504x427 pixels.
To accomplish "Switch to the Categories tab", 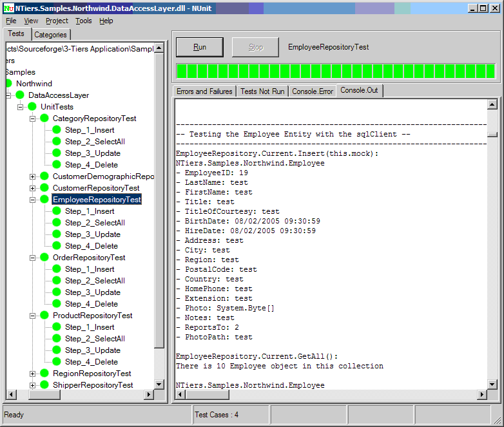I will (50, 34).
